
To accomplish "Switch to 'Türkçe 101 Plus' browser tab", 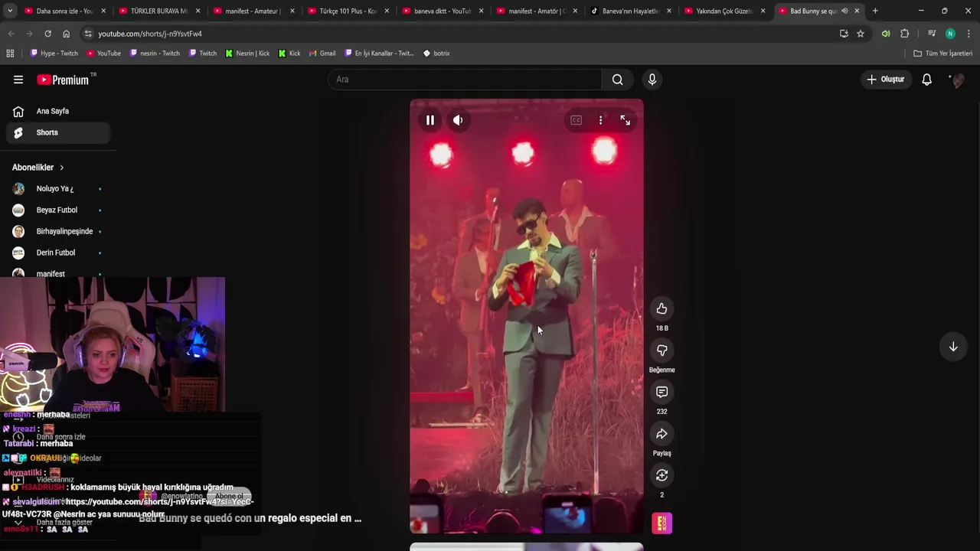I will click(348, 11).
